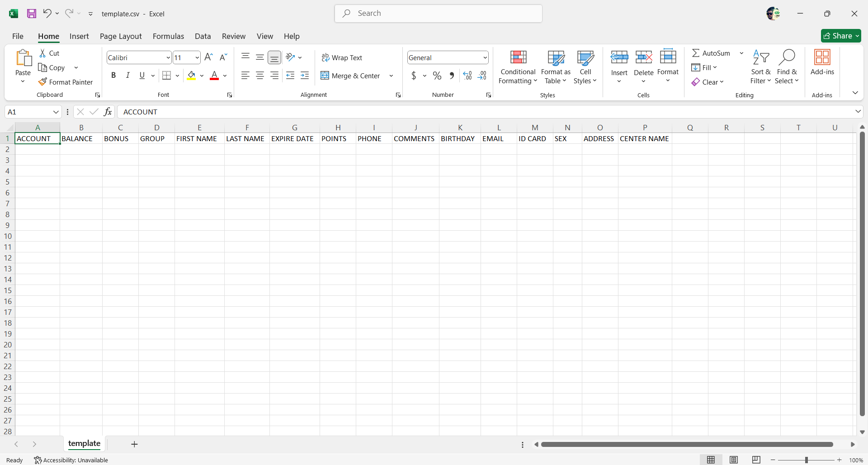Expand the Name Box dropdown arrow
The image size is (868, 465).
(56, 112)
